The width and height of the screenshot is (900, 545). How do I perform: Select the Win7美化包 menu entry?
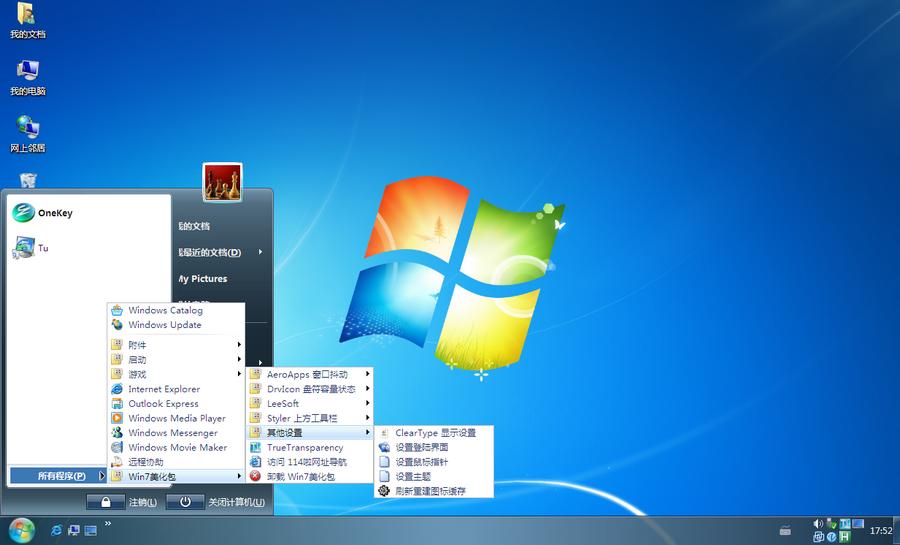point(176,476)
